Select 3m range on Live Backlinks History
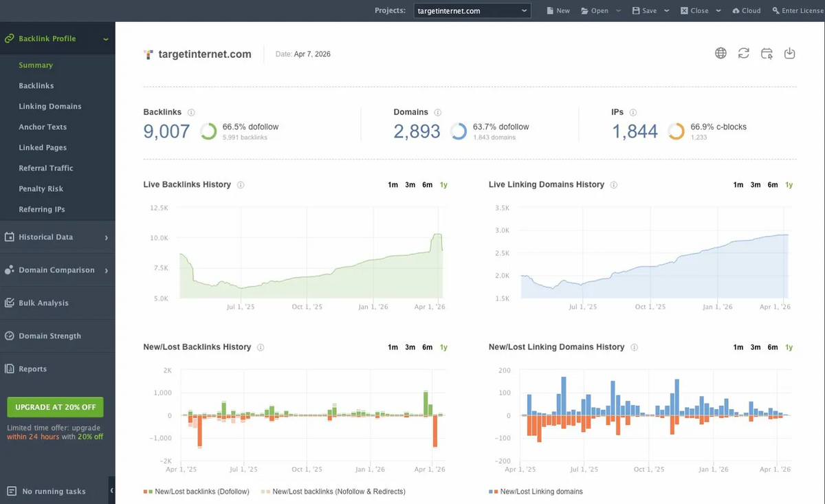The width and height of the screenshot is (825, 504). [410, 185]
